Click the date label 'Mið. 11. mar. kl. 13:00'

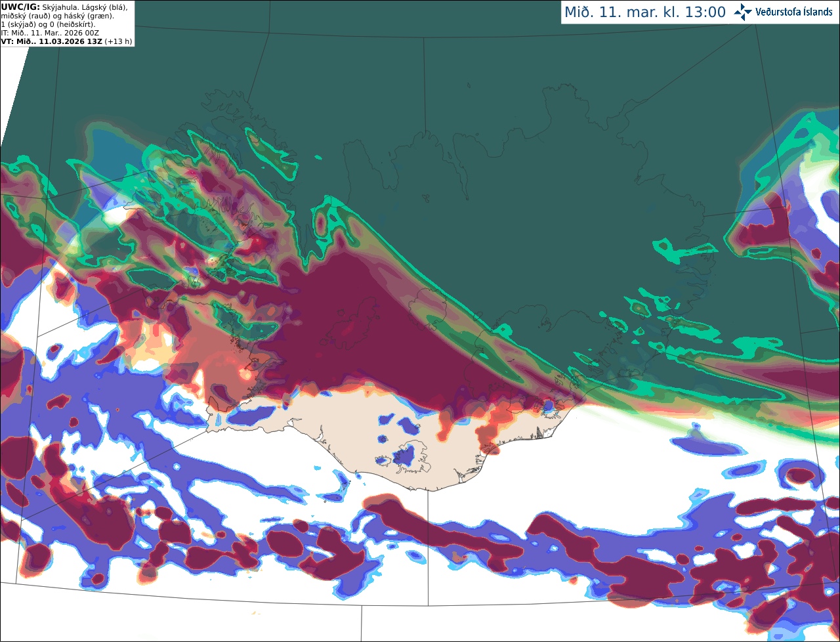[645, 12]
